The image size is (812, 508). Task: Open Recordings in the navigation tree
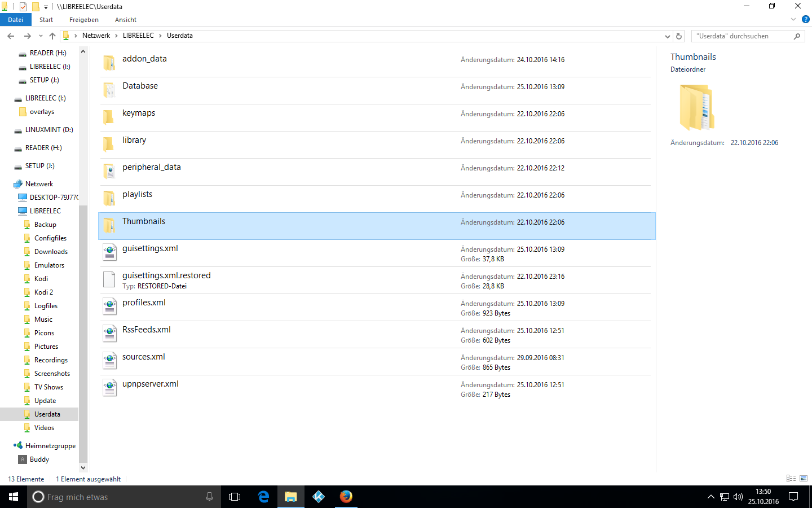(51, 360)
